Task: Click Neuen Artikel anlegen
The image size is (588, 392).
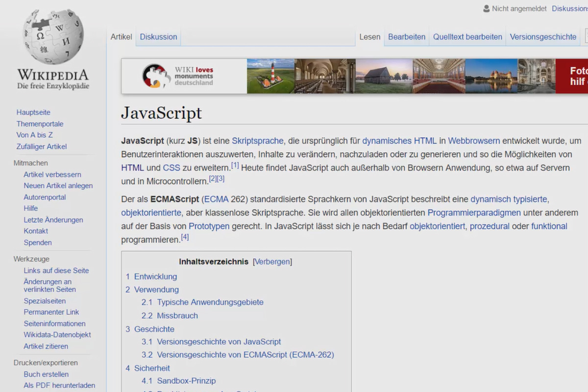Action: [x=58, y=186]
